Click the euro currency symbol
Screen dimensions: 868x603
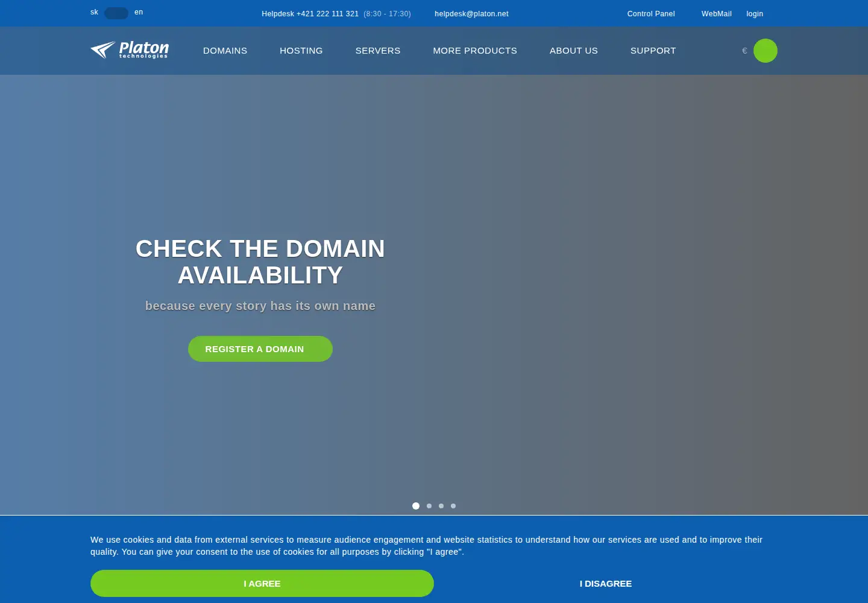click(x=744, y=51)
